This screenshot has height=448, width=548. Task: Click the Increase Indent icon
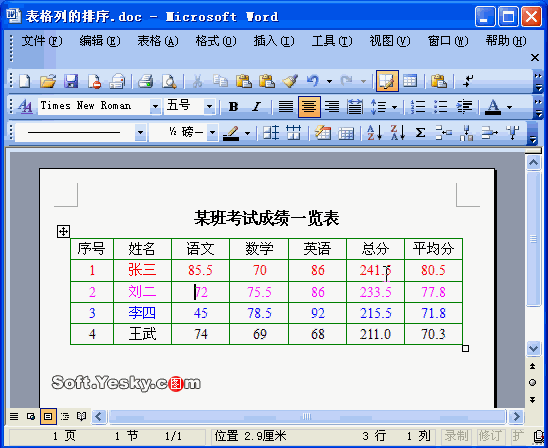click(x=464, y=106)
